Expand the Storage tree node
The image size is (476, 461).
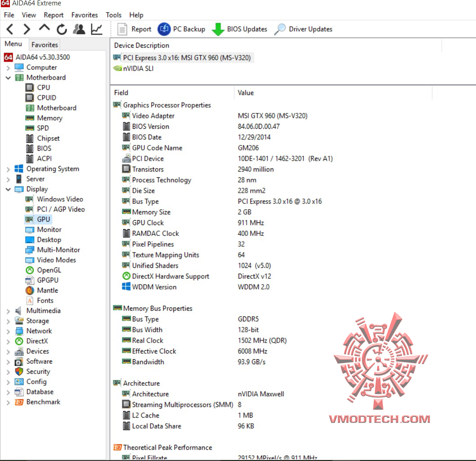point(8,321)
